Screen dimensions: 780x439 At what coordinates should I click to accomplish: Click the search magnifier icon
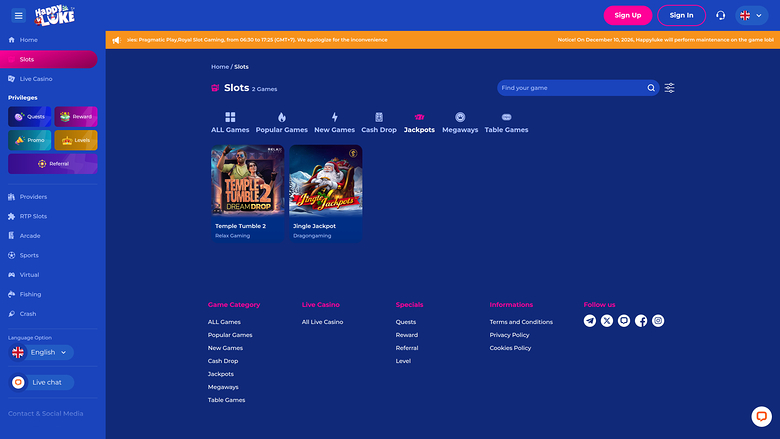tap(651, 88)
